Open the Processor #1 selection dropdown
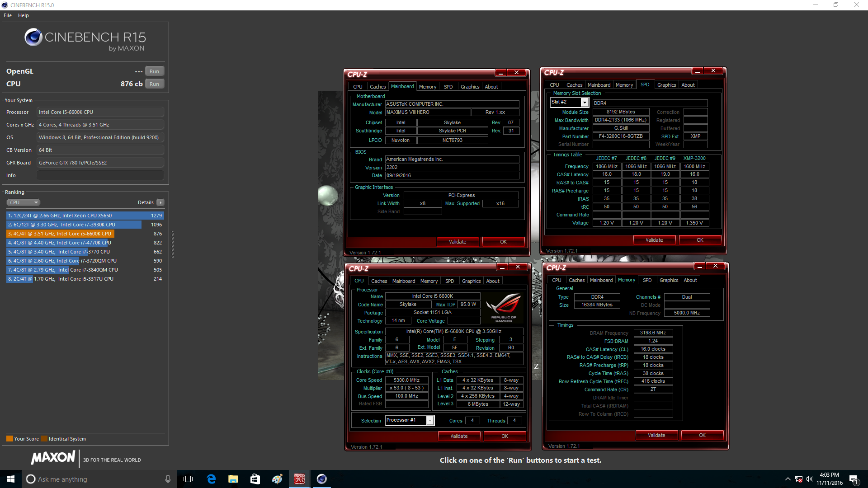 [x=430, y=421]
